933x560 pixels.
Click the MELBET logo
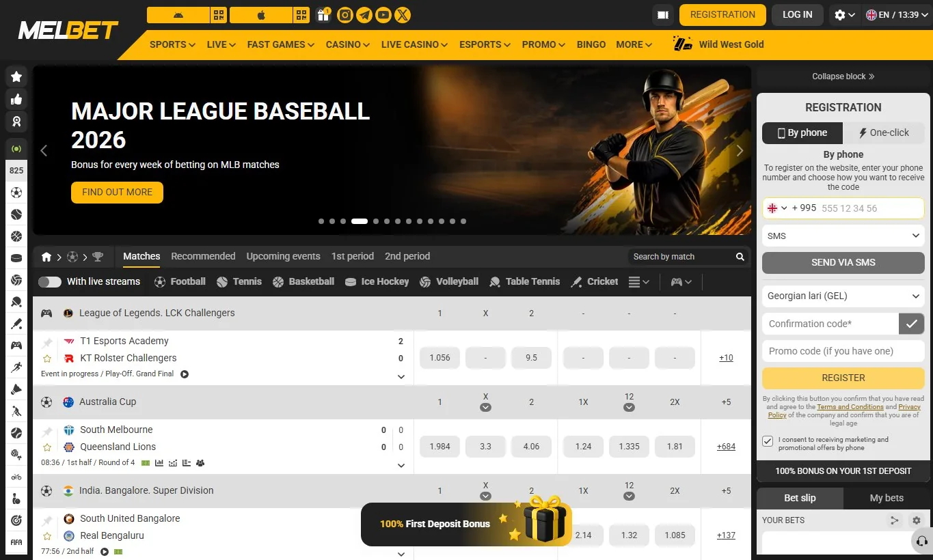pyautogui.click(x=68, y=30)
